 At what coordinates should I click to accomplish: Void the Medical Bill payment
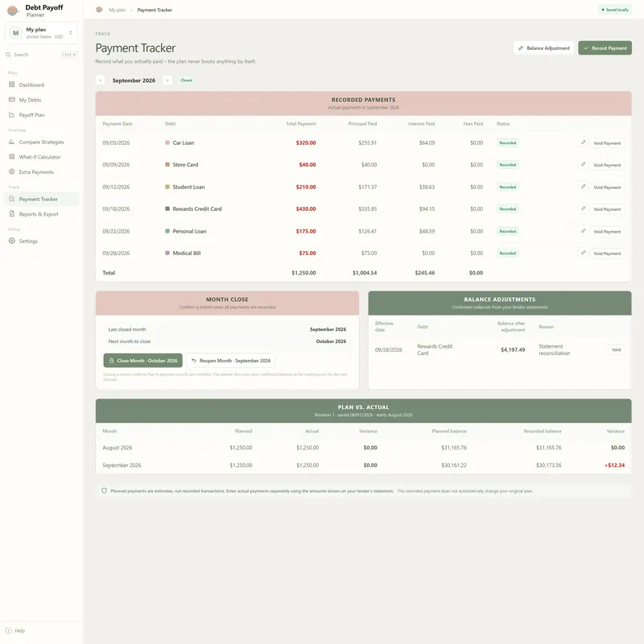tap(607, 254)
